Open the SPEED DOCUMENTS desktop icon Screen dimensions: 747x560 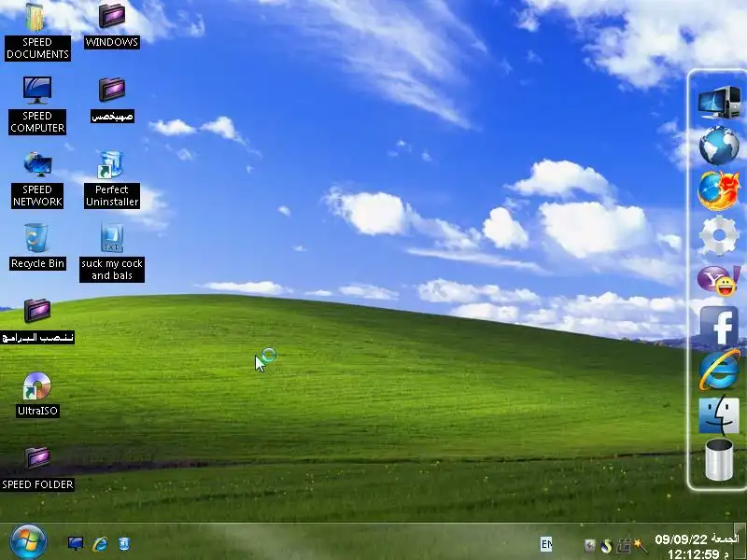pyautogui.click(x=37, y=31)
